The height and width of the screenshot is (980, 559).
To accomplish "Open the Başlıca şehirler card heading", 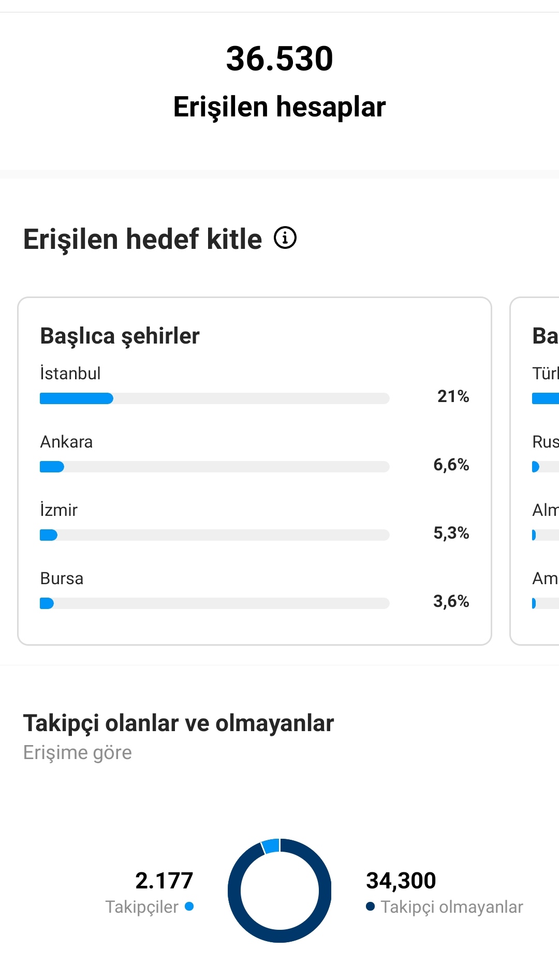I will pyautogui.click(x=120, y=336).
